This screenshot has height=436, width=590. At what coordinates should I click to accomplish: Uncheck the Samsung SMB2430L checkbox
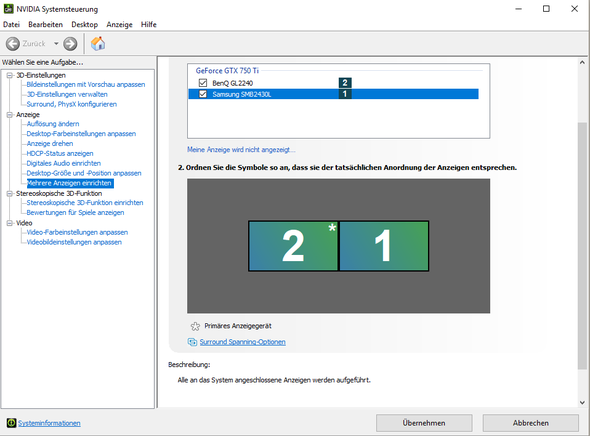tap(203, 94)
